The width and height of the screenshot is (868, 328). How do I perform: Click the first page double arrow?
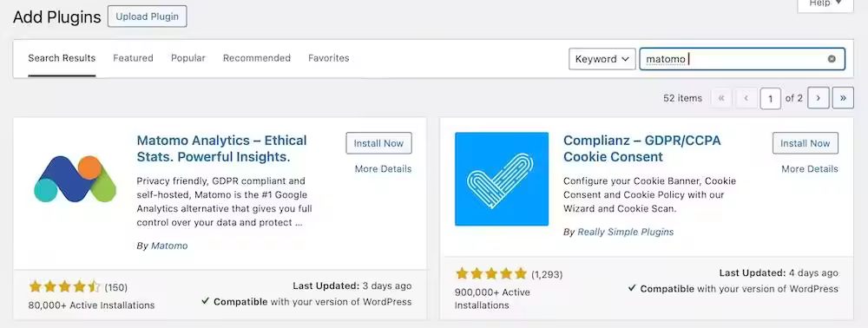click(720, 98)
